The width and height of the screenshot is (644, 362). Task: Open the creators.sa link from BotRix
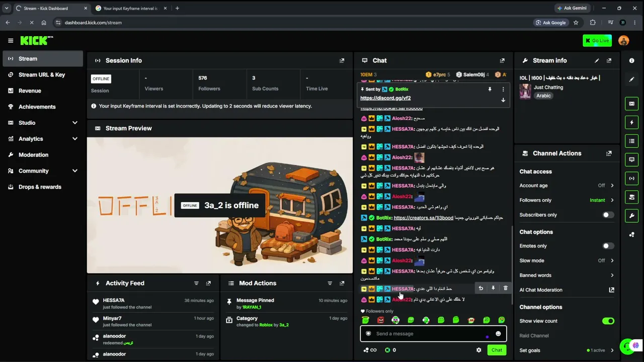tap(424, 218)
